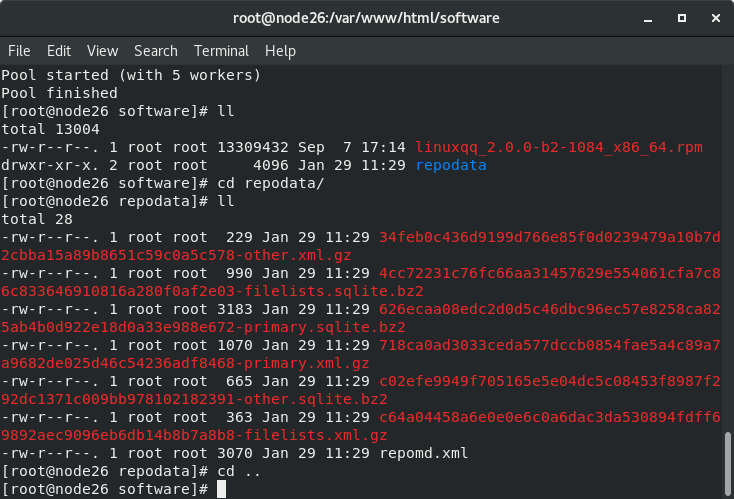Click the 'total 28' line
This screenshot has width=734, height=499.
(x=37, y=220)
